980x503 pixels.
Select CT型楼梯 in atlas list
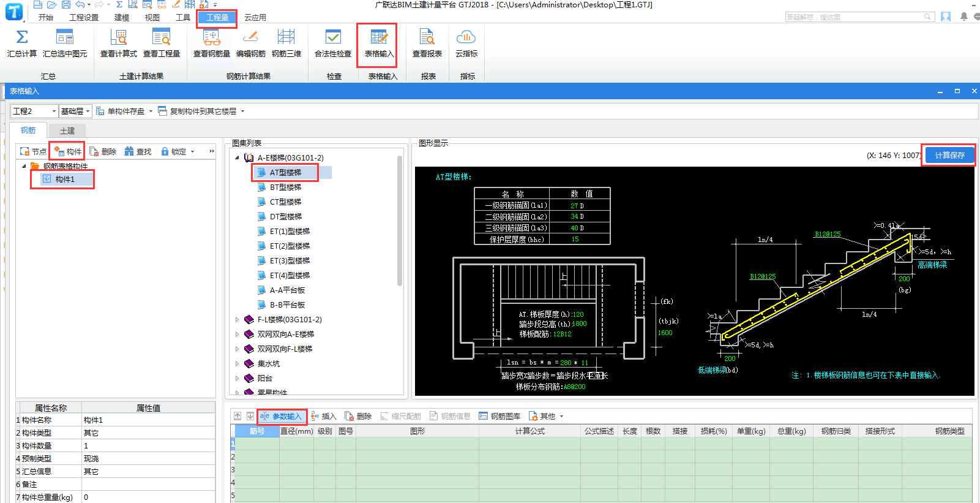(286, 202)
